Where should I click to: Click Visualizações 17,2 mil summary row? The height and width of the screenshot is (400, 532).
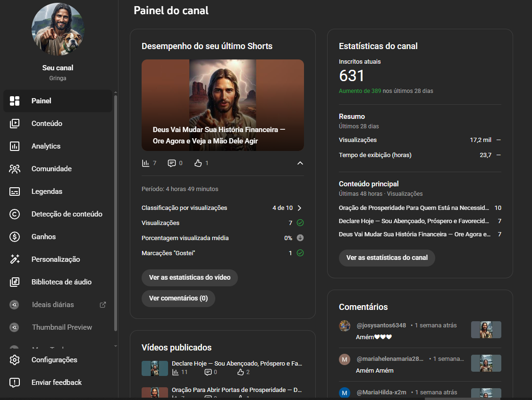tap(420, 140)
